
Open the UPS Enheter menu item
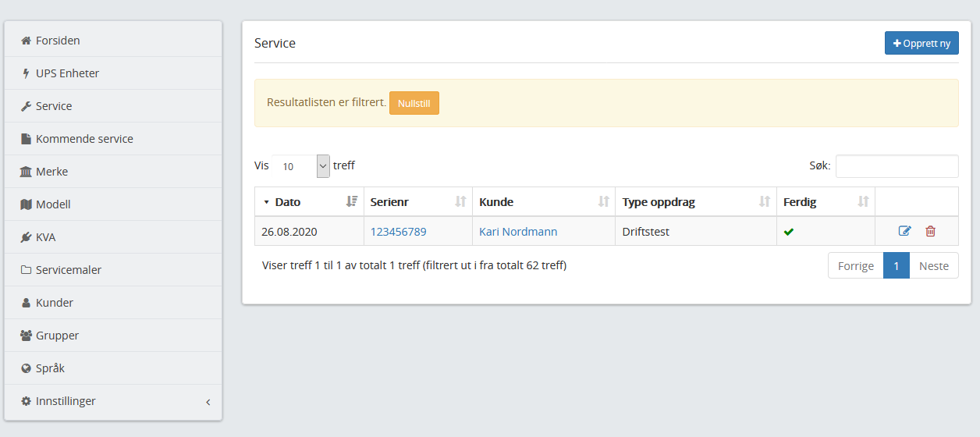point(67,73)
